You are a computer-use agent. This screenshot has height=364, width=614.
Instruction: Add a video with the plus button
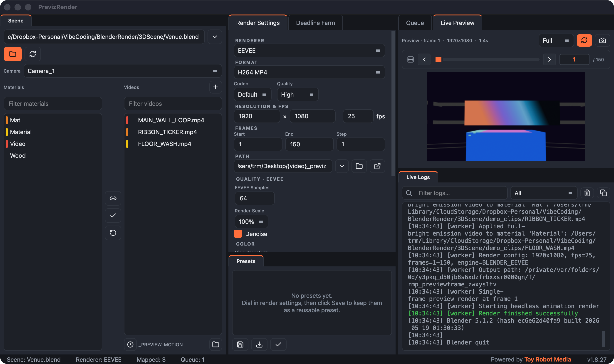pos(215,87)
